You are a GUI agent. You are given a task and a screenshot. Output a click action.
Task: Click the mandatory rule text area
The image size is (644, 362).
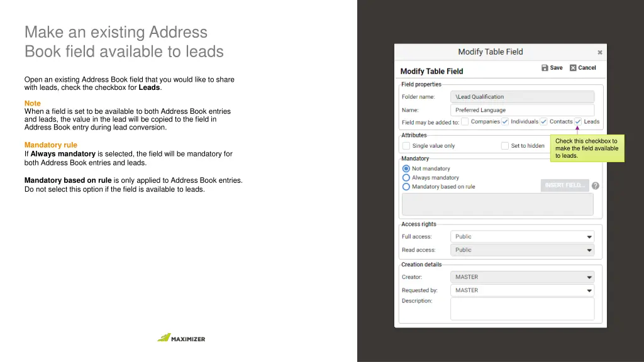pos(497,204)
